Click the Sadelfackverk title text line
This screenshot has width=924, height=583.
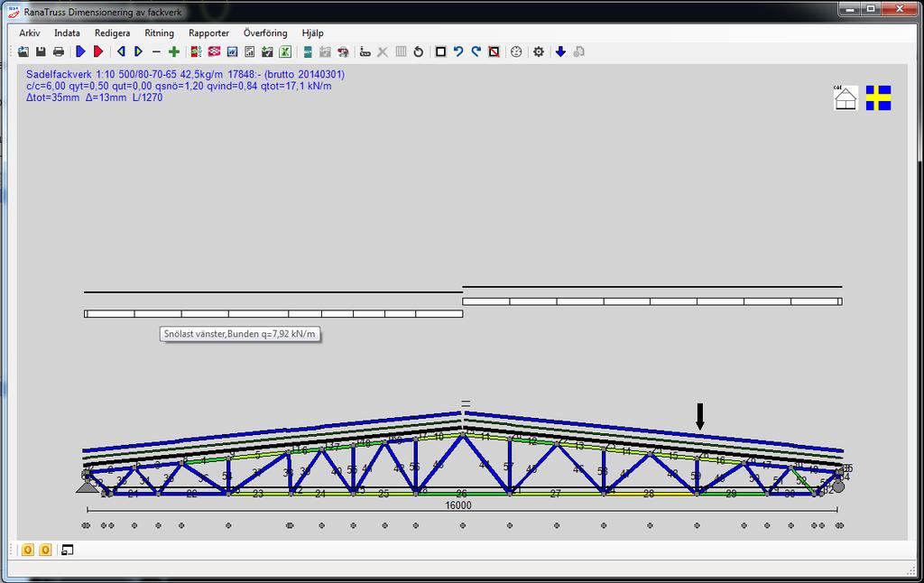[186, 74]
